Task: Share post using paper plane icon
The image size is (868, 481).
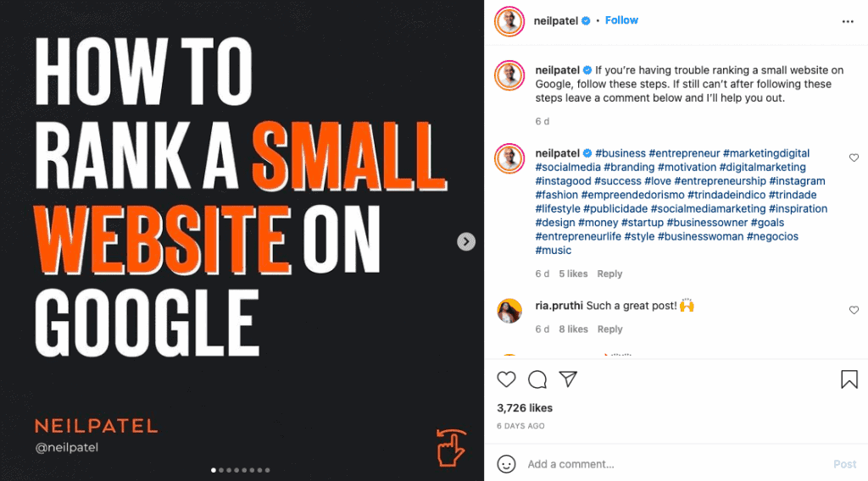Action: (x=568, y=379)
